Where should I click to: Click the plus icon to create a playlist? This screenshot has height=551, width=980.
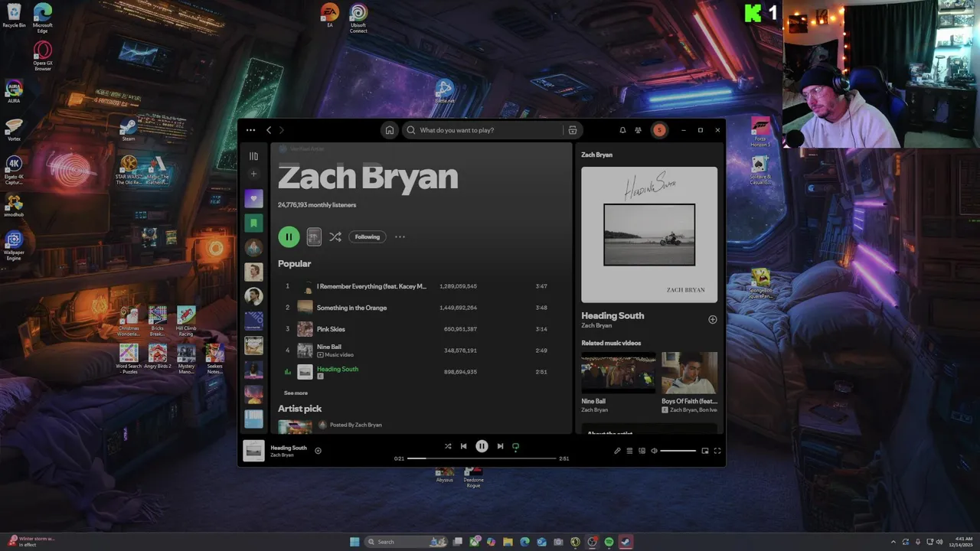(x=253, y=174)
